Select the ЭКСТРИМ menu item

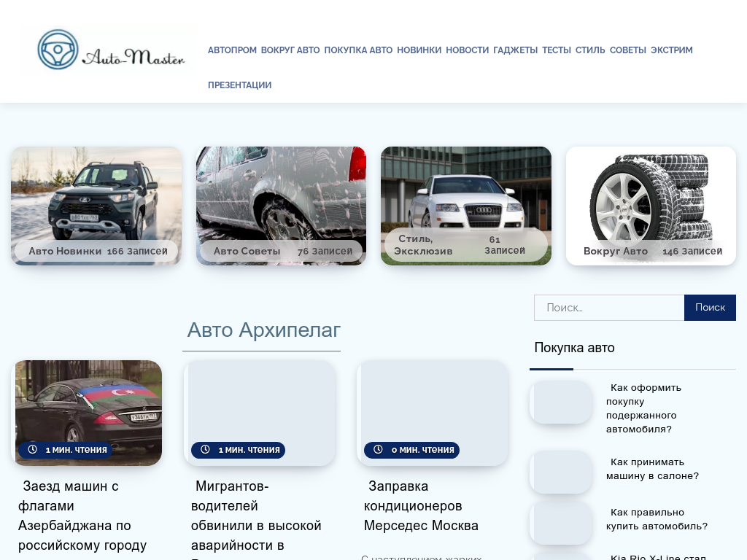click(672, 50)
